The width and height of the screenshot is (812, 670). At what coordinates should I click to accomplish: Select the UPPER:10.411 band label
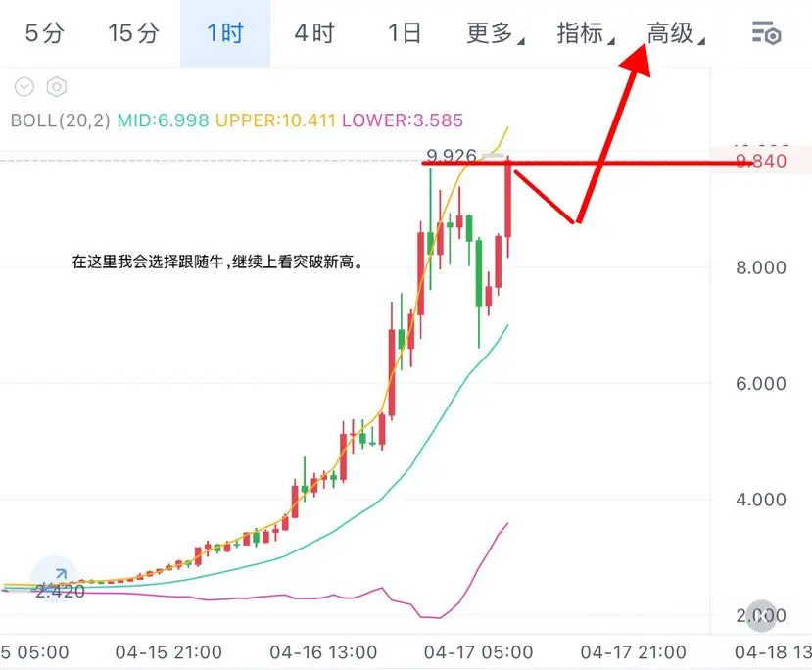point(276,120)
